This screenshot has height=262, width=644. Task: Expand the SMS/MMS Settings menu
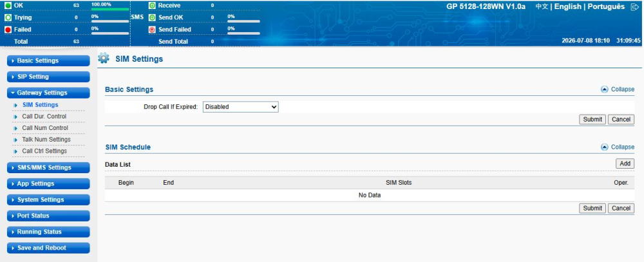pos(48,167)
